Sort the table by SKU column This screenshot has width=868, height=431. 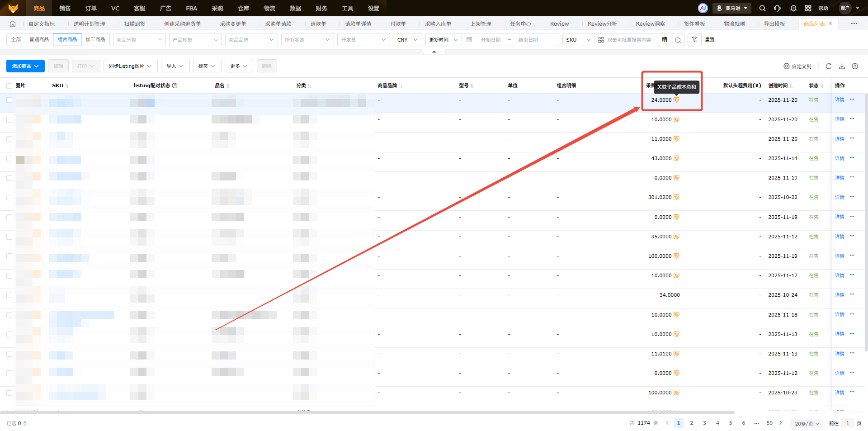[x=66, y=86]
